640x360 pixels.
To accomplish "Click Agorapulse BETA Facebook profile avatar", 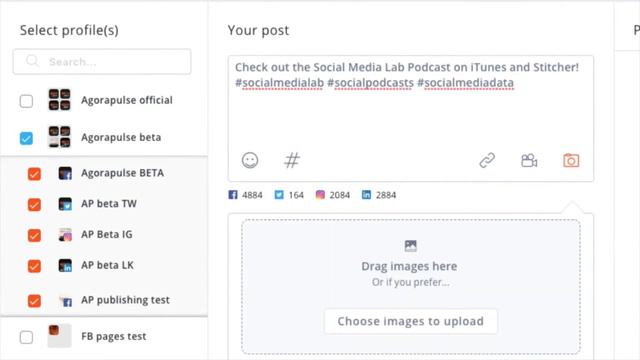I will tap(65, 173).
